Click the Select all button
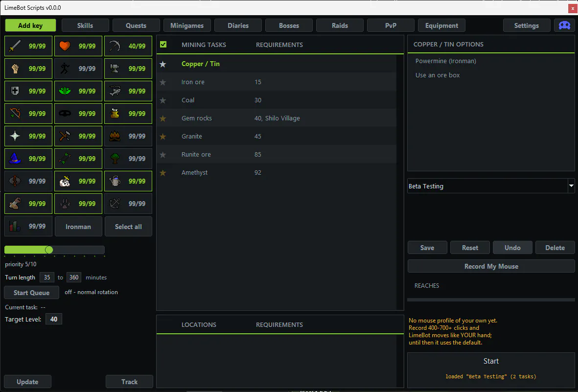Image resolution: width=578 pixels, height=392 pixels. click(x=128, y=227)
